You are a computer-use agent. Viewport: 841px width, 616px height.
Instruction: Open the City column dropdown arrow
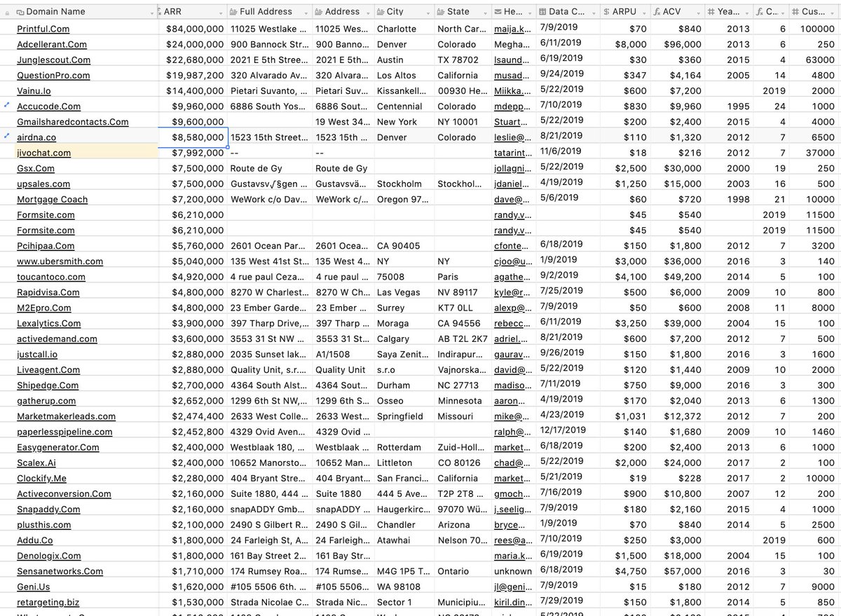[430, 12]
